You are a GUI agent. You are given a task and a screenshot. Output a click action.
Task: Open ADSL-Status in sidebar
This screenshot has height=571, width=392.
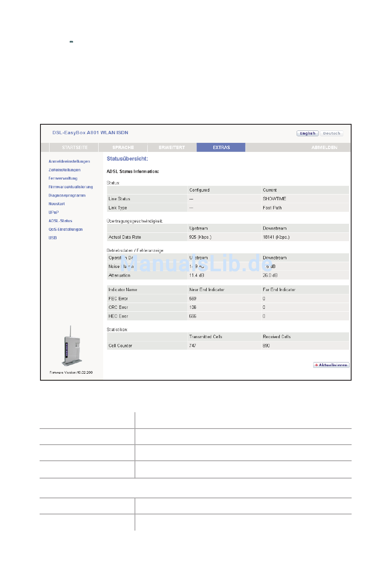60,221
